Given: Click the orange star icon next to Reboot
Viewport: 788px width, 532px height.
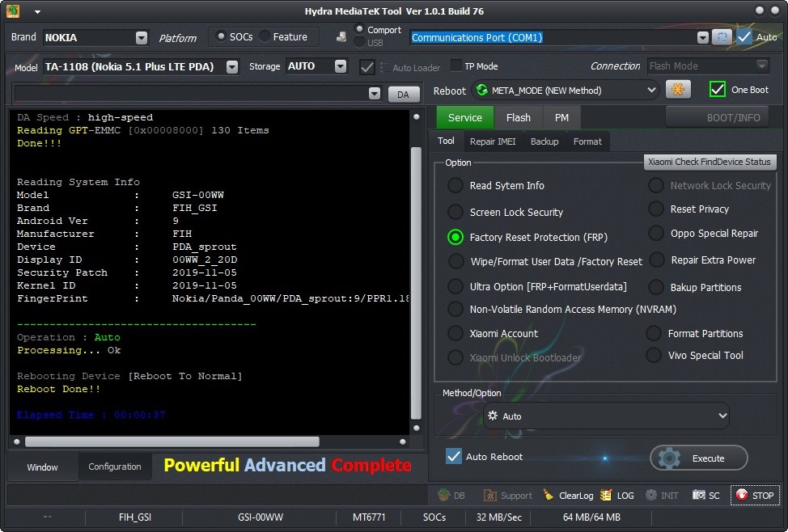Looking at the screenshot, I should (x=678, y=90).
